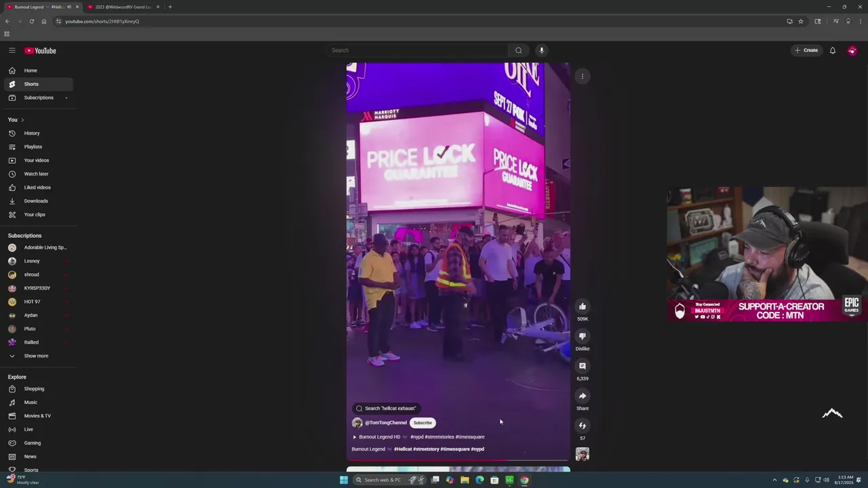Open Shopping in the Explore section

[37, 389]
